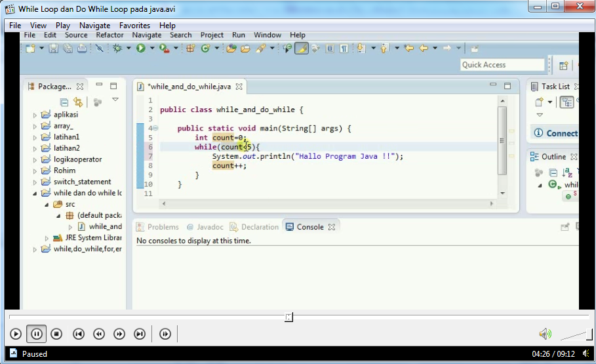Toggle Show Whitespace Characters button
The height and width of the screenshot is (364, 596).
[x=344, y=49]
